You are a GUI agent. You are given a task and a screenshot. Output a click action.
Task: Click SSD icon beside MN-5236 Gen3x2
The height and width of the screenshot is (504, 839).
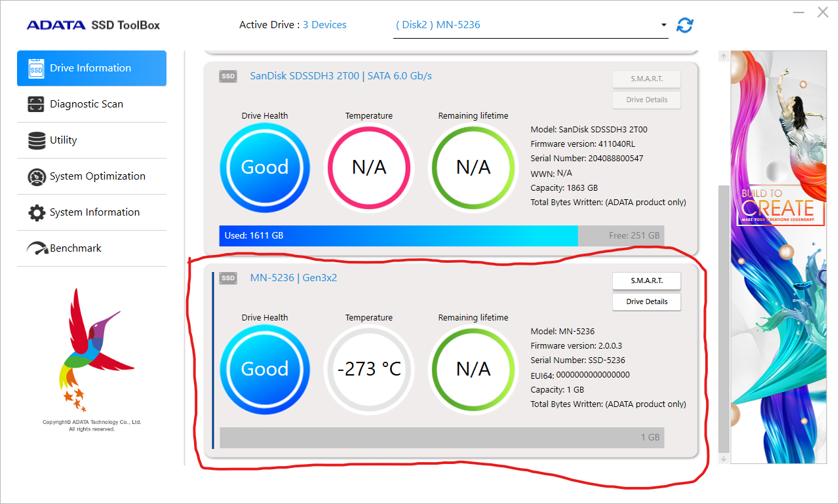coord(228,278)
